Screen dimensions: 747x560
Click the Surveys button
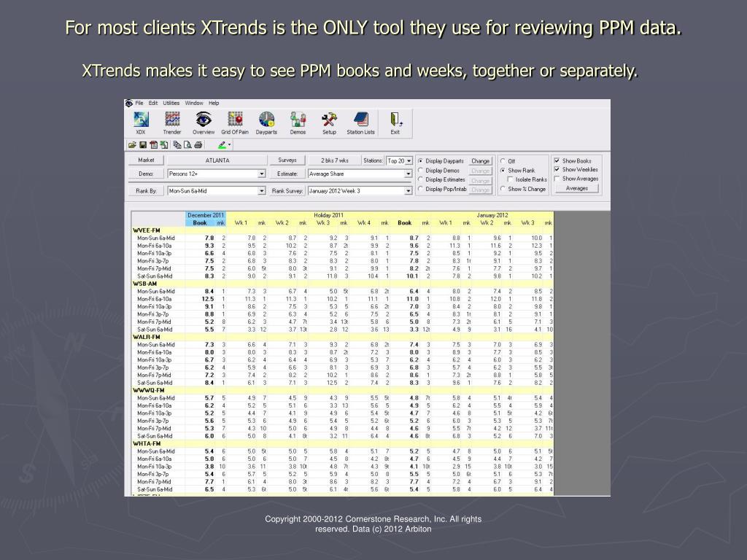tap(287, 160)
